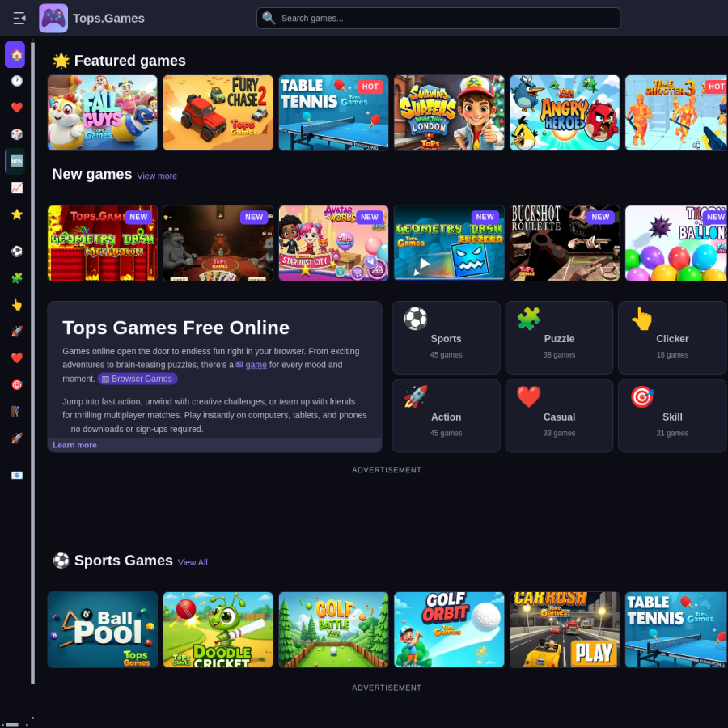728x728 pixels.
Task: Open the Buckshot Roulette new game
Action: [x=565, y=243]
